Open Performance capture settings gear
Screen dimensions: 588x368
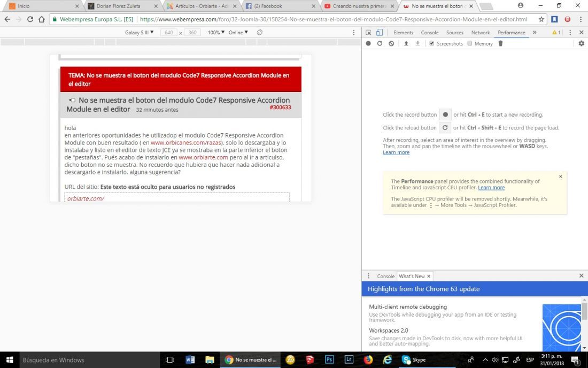(x=581, y=43)
